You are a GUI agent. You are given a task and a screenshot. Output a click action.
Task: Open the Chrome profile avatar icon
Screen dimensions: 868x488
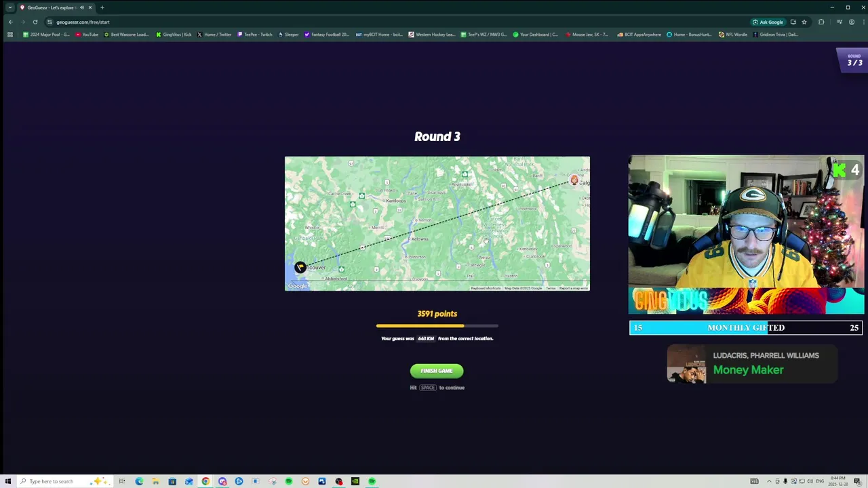pos(852,22)
